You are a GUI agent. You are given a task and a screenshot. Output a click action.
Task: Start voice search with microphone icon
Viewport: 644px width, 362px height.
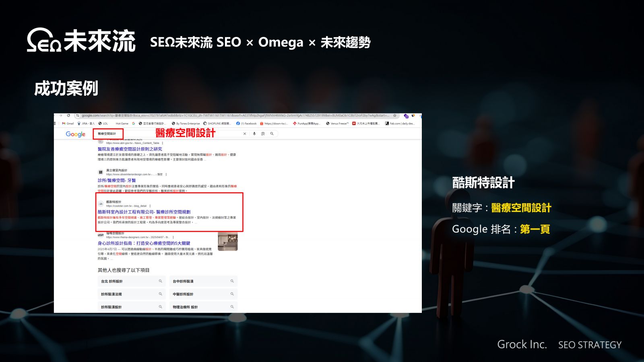click(254, 134)
